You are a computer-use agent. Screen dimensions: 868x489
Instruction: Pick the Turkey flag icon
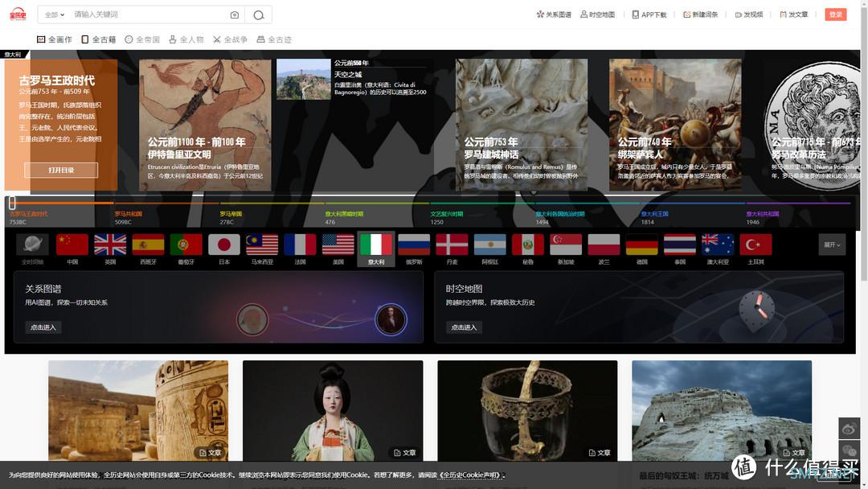[755, 244]
